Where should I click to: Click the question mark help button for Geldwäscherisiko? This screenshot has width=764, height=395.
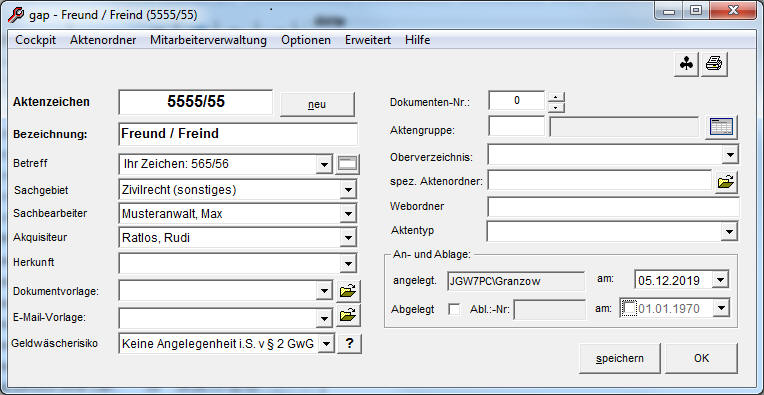pos(349,343)
